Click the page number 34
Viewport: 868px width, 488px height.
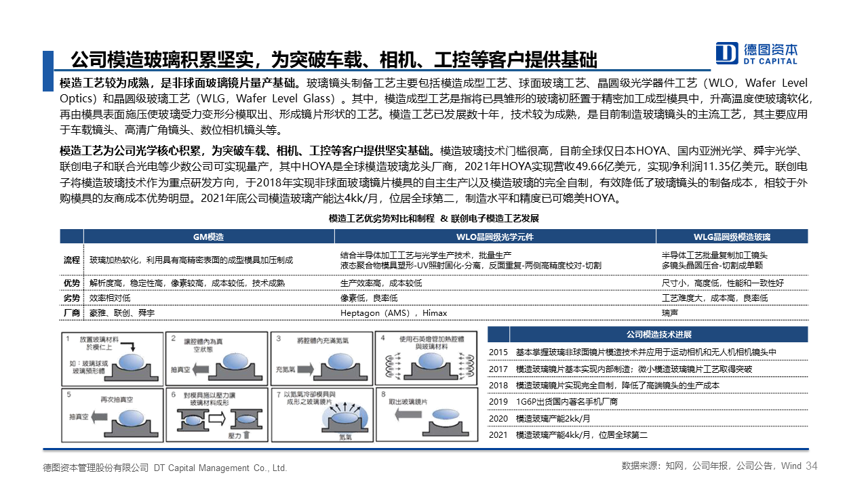point(812,466)
